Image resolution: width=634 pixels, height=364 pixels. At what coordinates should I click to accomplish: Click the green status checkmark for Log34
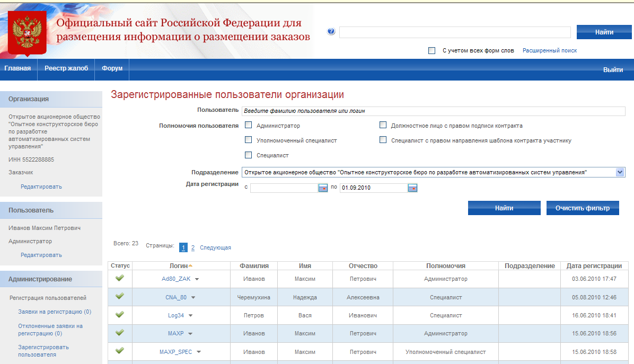[120, 314]
